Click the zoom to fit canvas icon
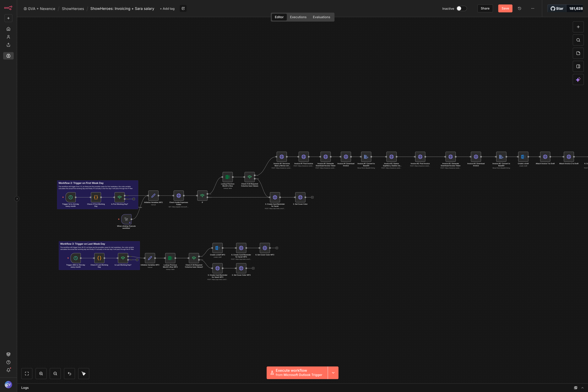The height and width of the screenshot is (392, 588). (27, 373)
